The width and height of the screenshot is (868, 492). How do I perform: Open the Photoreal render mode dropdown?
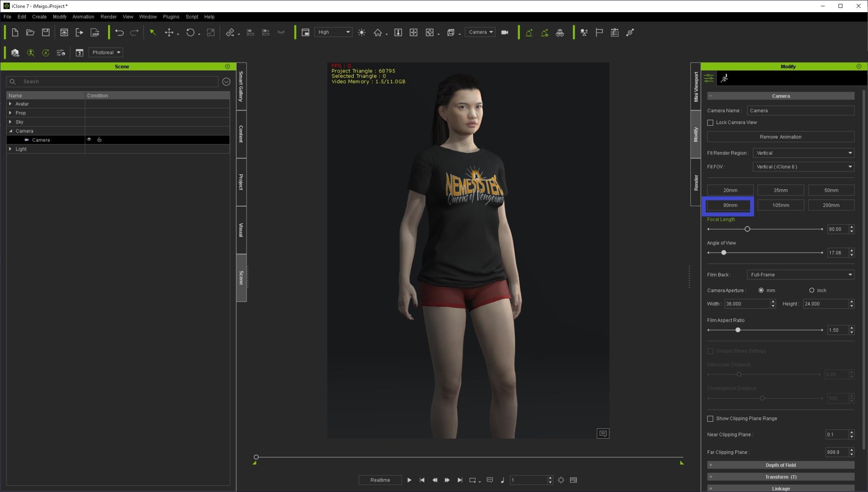coord(105,52)
